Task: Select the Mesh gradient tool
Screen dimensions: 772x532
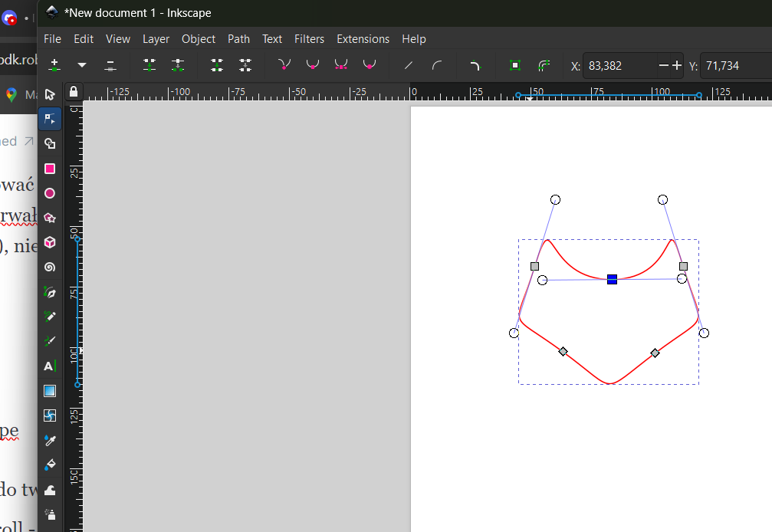Action: click(50, 415)
